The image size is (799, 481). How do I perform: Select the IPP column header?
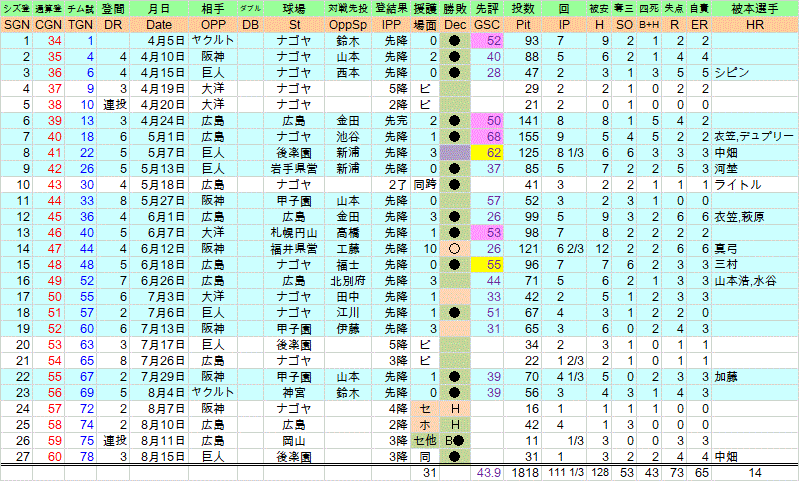tap(391, 24)
